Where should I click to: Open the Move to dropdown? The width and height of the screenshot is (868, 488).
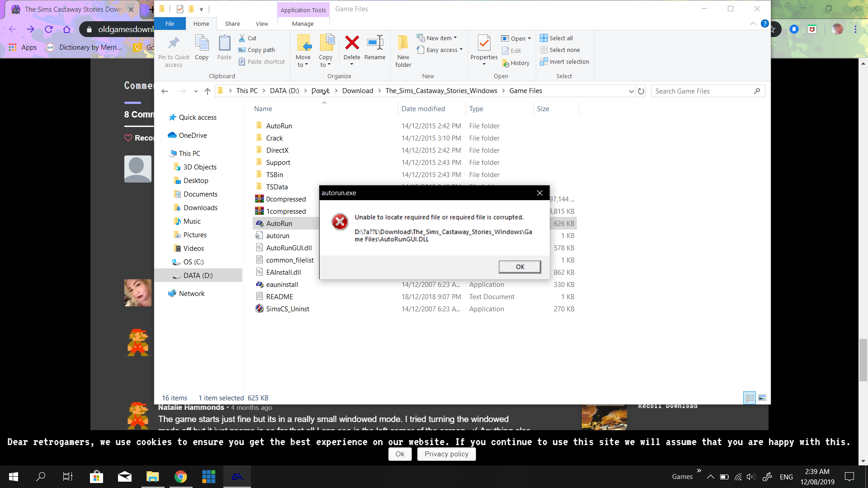tap(303, 65)
